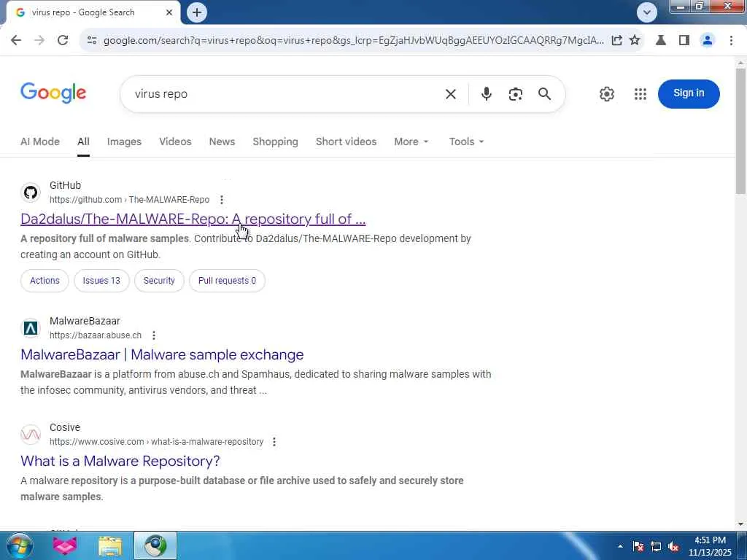The width and height of the screenshot is (747, 560).
Task: Switch to AI Mode tab
Action: pos(40,141)
